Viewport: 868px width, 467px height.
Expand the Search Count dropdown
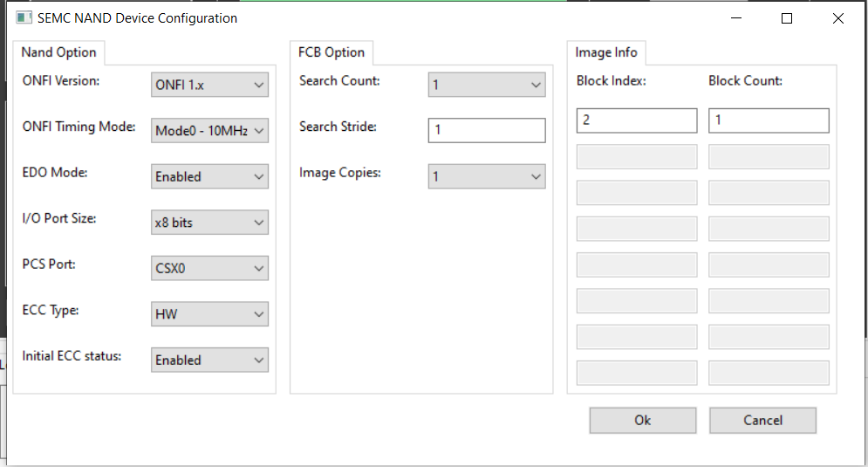(x=487, y=85)
